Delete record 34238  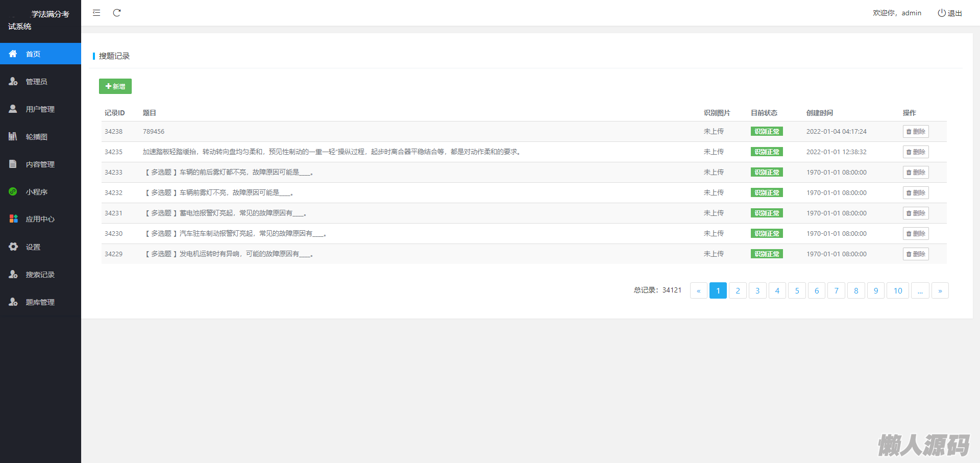(x=916, y=131)
